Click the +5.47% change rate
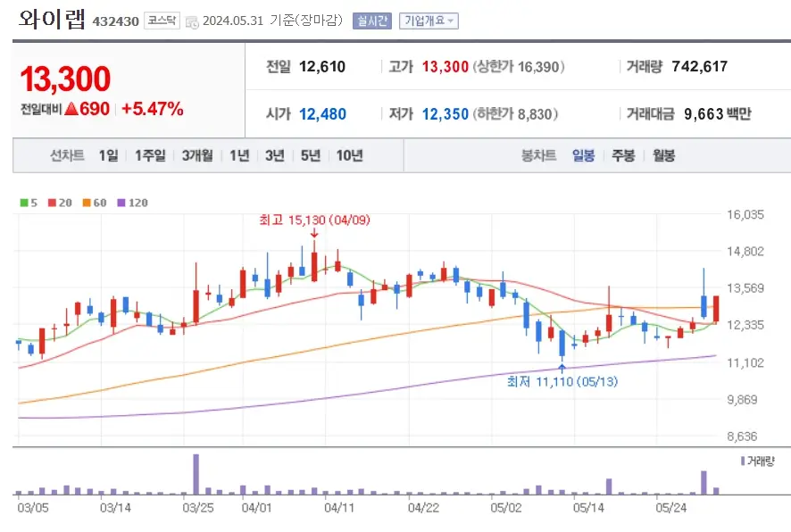This screenshot has height=532, width=791. (x=153, y=108)
